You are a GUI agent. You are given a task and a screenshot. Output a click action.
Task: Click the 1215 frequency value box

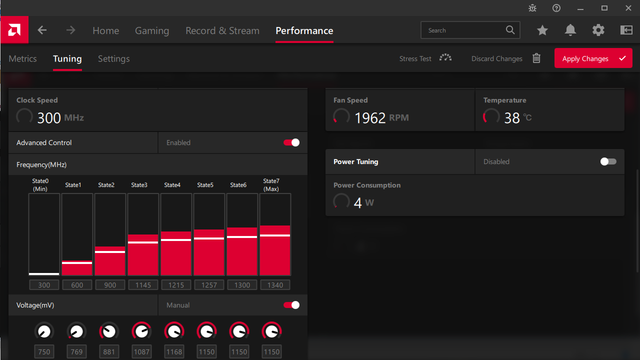[176, 285]
